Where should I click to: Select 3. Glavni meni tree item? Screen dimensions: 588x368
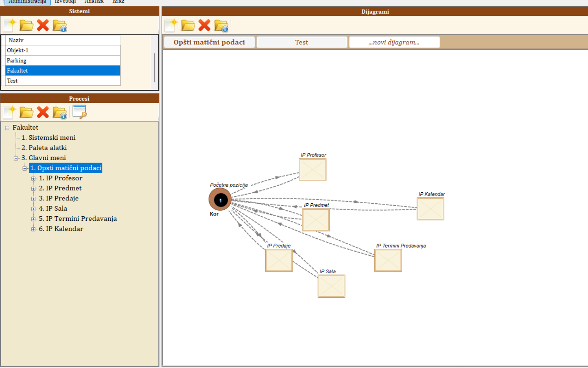click(x=43, y=158)
